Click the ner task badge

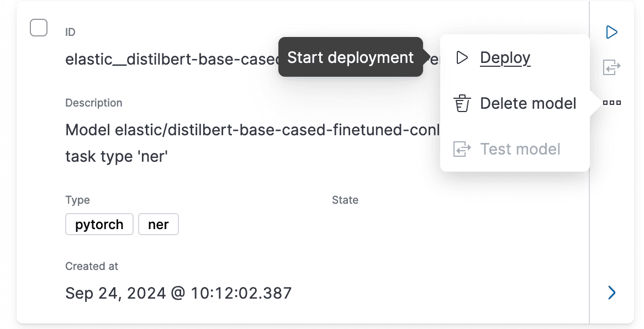[x=159, y=224]
